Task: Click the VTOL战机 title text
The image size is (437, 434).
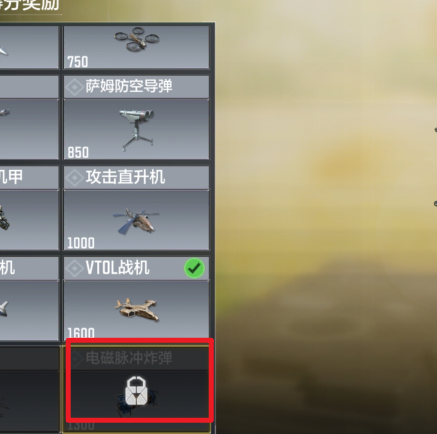Action: click(x=117, y=268)
